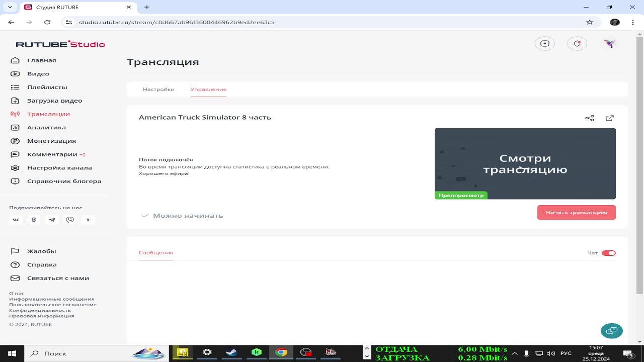
Task: Open the Viber social link icon
Action: 70,220
